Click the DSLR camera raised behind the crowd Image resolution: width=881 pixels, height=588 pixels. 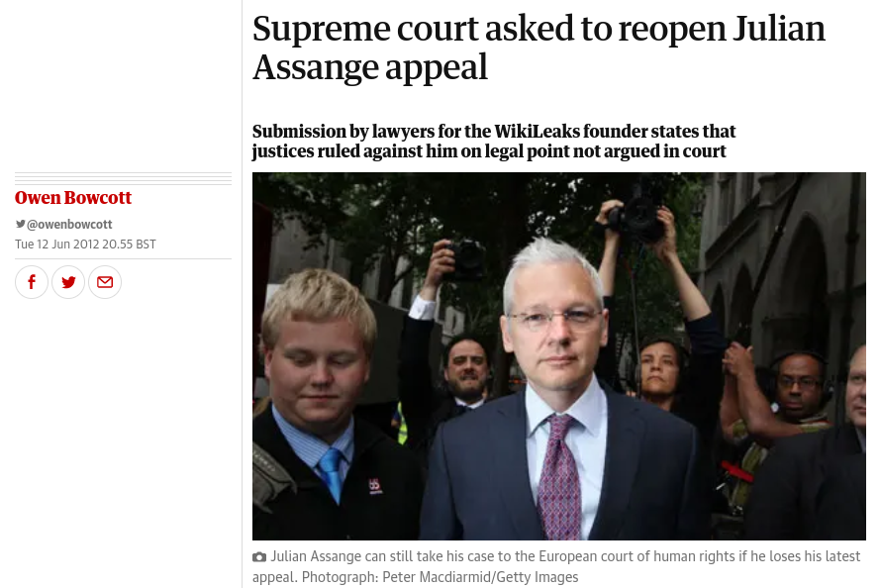pyautogui.click(x=466, y=259)
